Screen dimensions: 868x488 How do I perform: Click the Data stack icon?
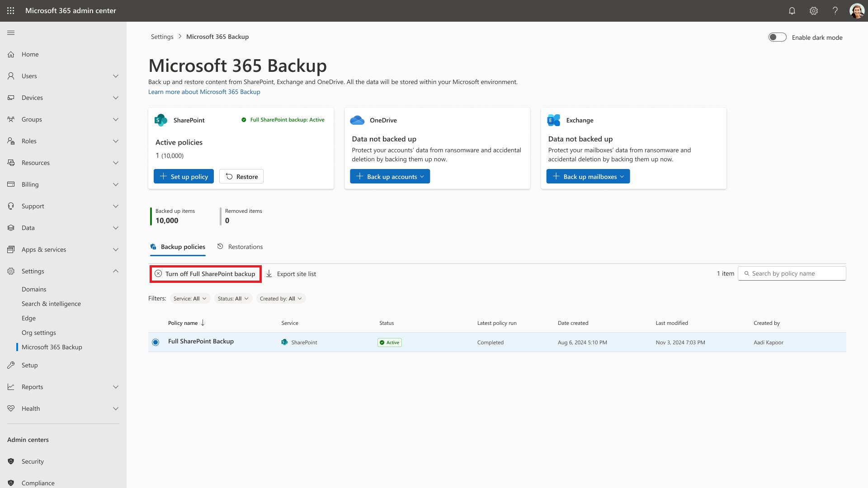click(x=11, y=228)
